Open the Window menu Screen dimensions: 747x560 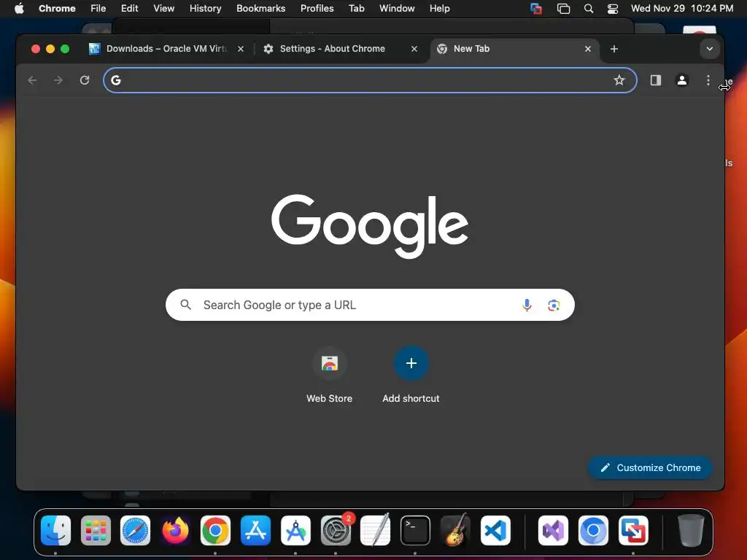[397, 9]
